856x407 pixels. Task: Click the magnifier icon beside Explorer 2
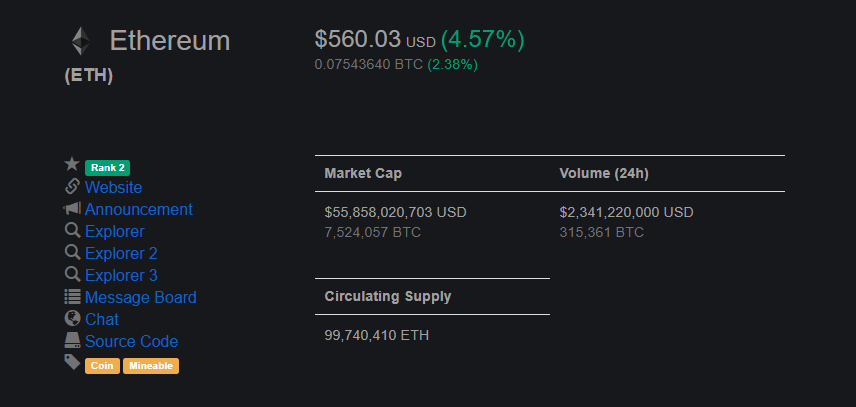pos(73,252)
